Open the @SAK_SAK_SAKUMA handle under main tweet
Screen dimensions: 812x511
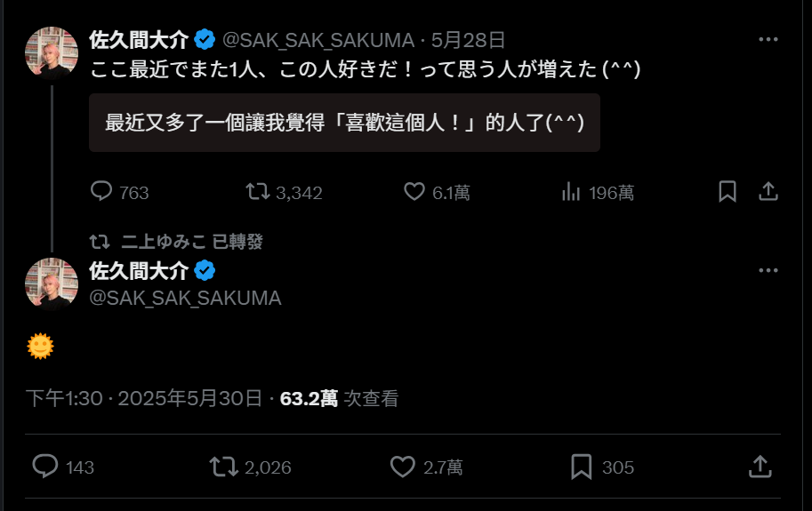click(x=185, y=299)
